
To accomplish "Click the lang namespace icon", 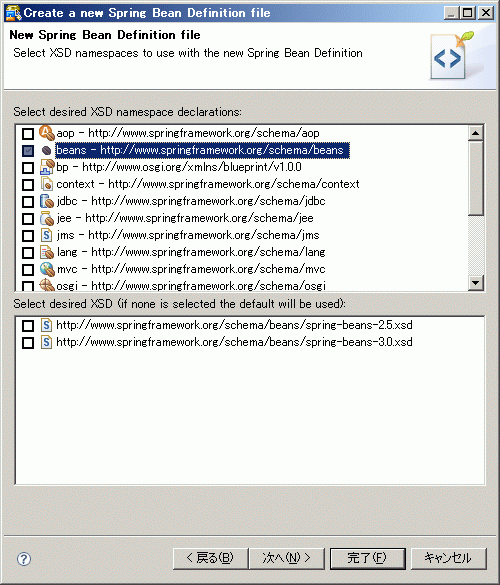I will (47, 252).
